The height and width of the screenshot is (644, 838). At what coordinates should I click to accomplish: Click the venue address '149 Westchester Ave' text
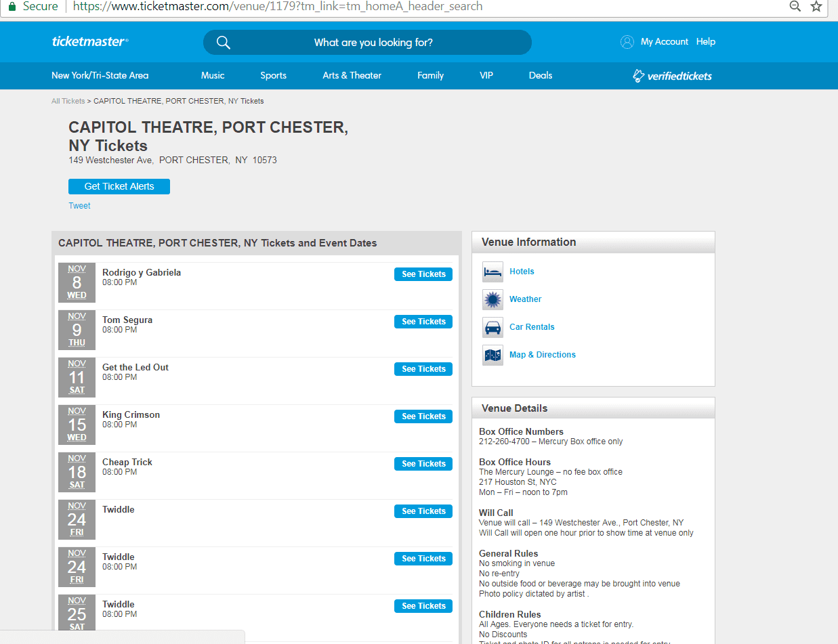111,160
